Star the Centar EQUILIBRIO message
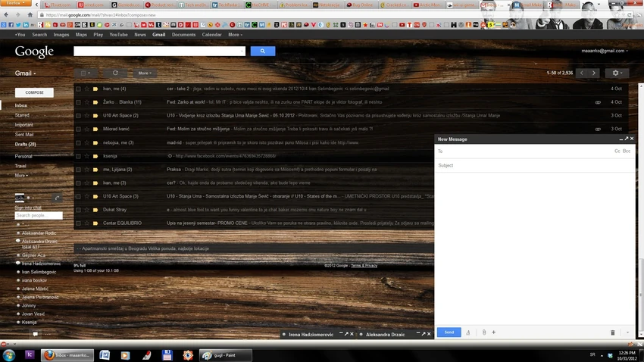This screenshot has width=644, height=362. click(86, 223)
